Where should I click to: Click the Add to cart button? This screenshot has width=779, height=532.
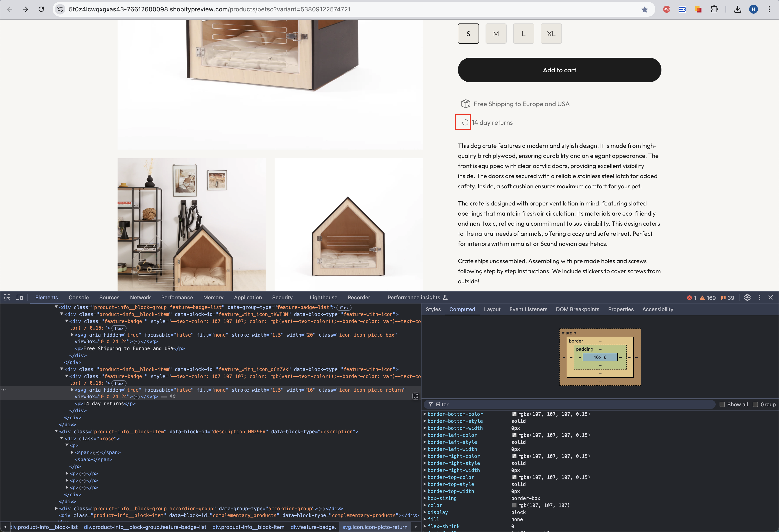pos(559,70)
